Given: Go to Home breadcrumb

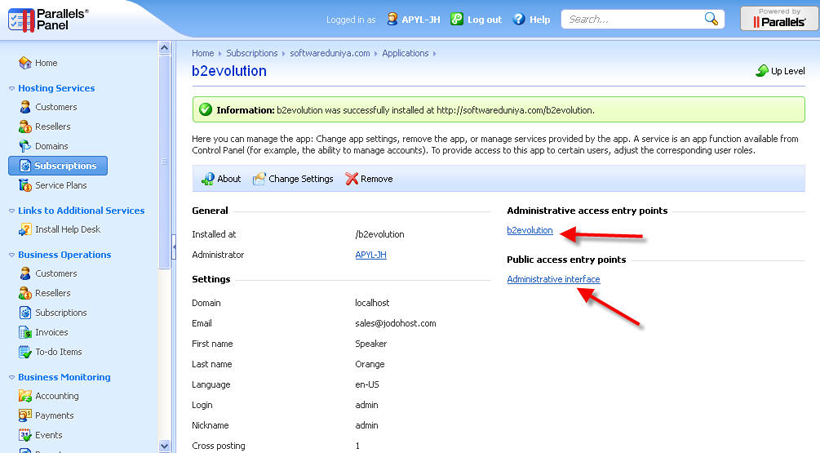Looking at the screenshot, I should pyautogui.click(x=202, y=53).
